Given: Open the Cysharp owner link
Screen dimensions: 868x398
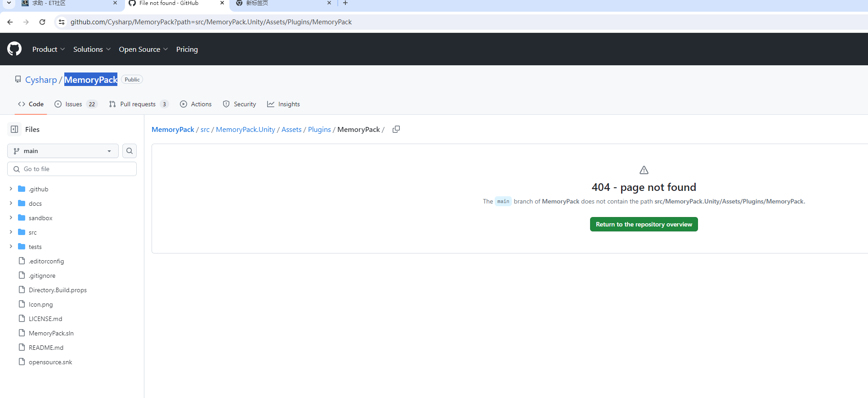Looking at the screenshot, I should click(41, 80).
